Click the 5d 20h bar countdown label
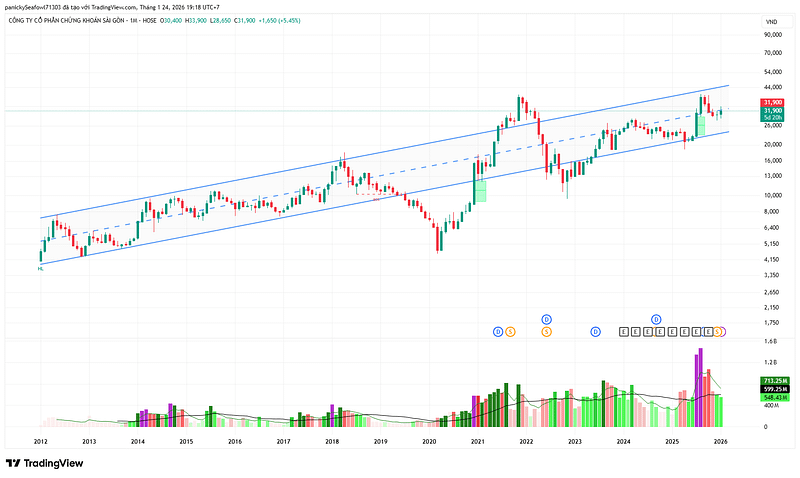The width and height of the screenshot is (800, 478). [x=771, y=118]
